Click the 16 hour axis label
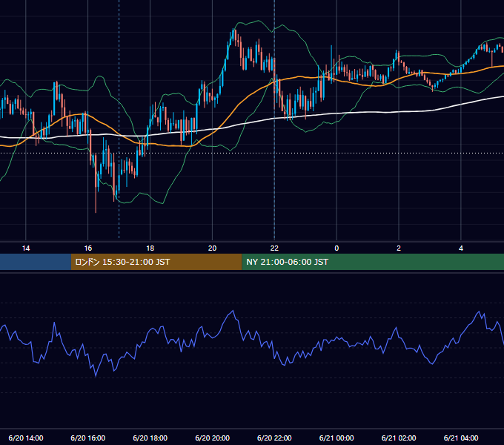504x445 pixels. [87, 248]
